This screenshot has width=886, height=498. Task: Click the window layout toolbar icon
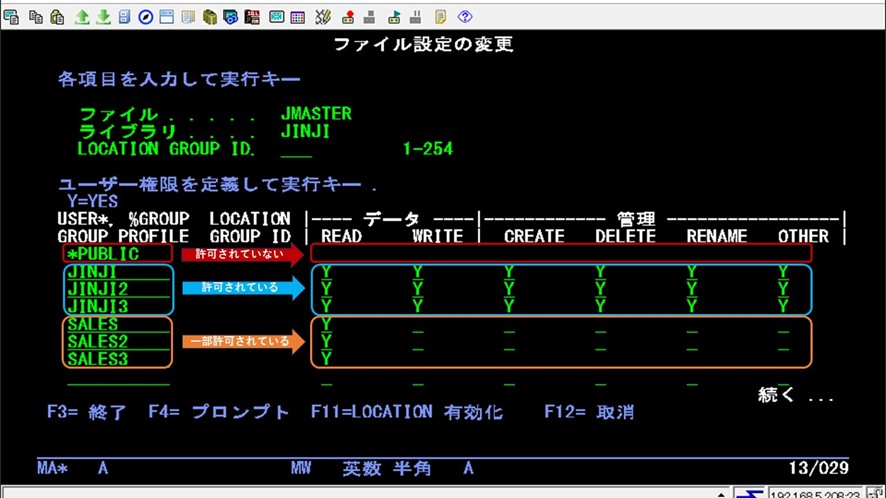pyautogui.click(x=167, y=17)
